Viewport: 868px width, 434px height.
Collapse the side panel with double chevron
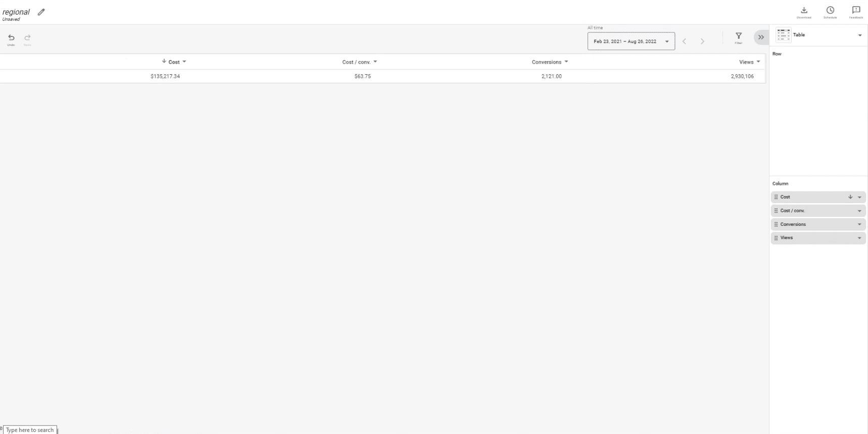tap(761, 37)
